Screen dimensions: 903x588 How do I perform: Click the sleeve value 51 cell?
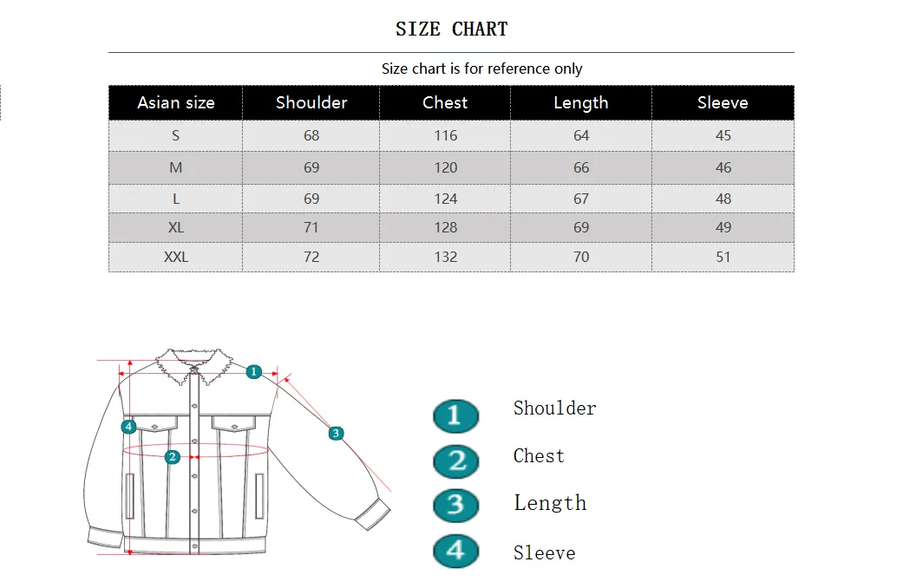pyautogui.click(x=723, y=257)
